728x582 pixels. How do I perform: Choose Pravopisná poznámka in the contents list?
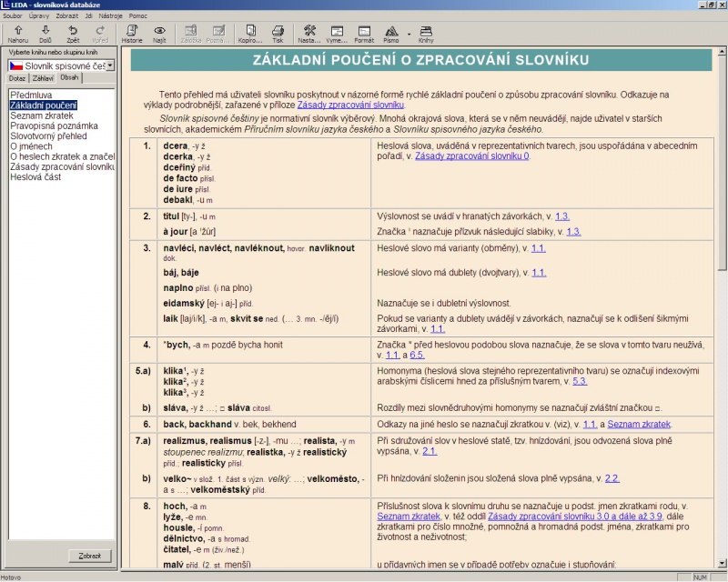(x=54, y=125)
